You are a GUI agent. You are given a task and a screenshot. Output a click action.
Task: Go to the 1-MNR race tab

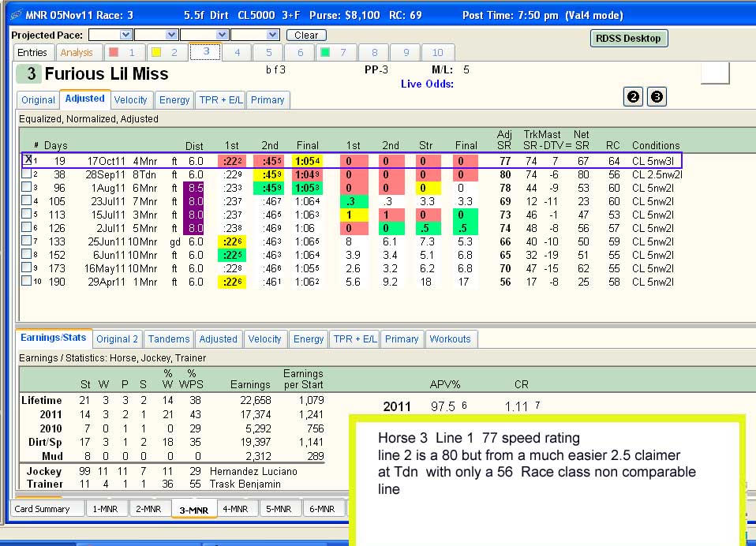[105, 509]
